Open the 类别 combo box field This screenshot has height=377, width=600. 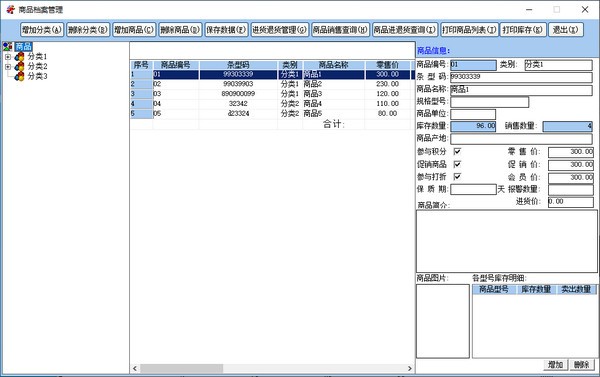pos(558,65)
